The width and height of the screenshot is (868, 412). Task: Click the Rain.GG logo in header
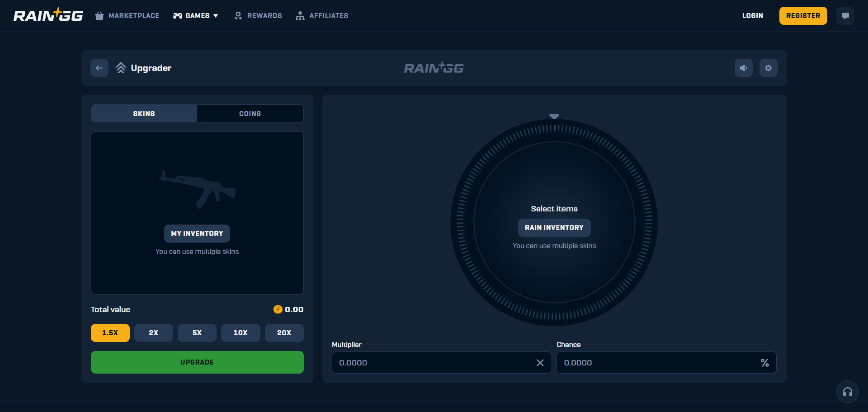coord(48,15)
